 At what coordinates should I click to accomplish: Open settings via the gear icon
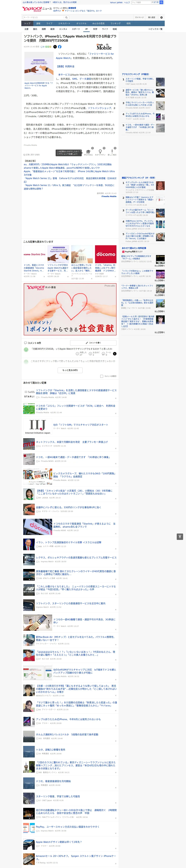pos(161,17)
